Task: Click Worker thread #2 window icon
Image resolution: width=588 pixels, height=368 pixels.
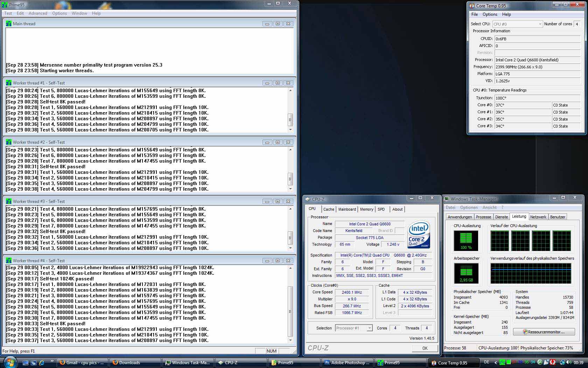Action: pyautogui.click(x=9, y=142)
